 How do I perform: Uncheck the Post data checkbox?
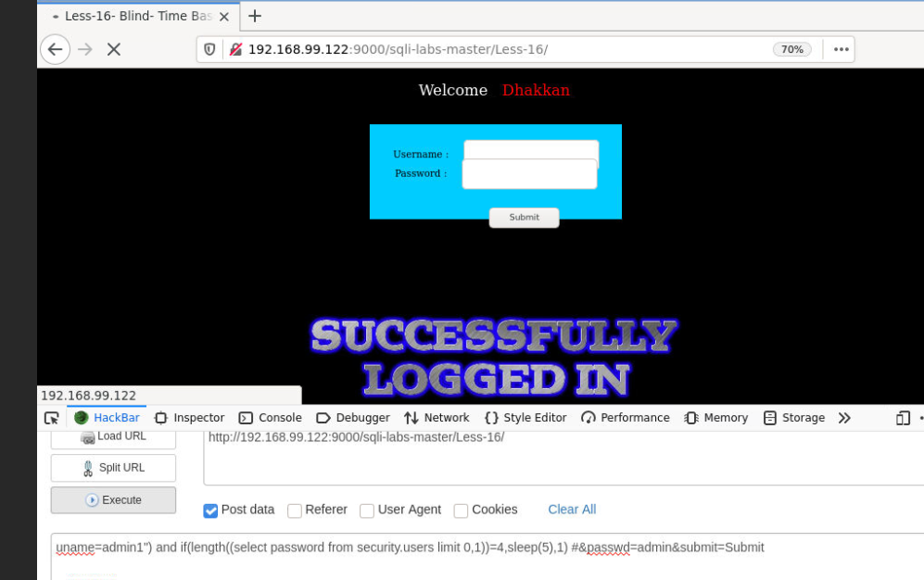click(x=210, y=511)
